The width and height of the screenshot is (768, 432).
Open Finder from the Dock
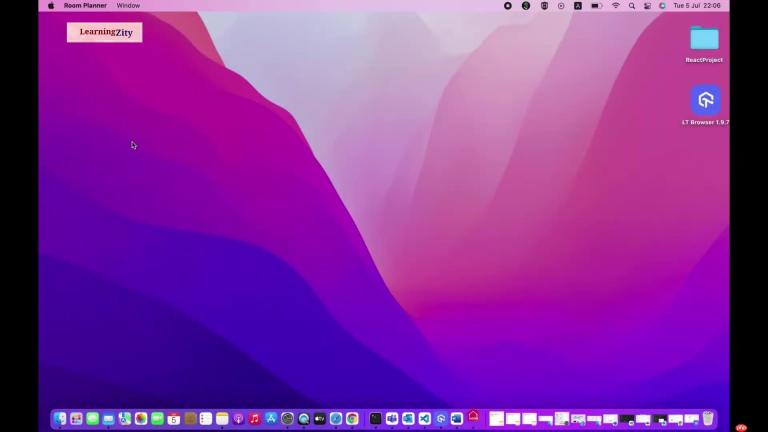pos(60,419)
